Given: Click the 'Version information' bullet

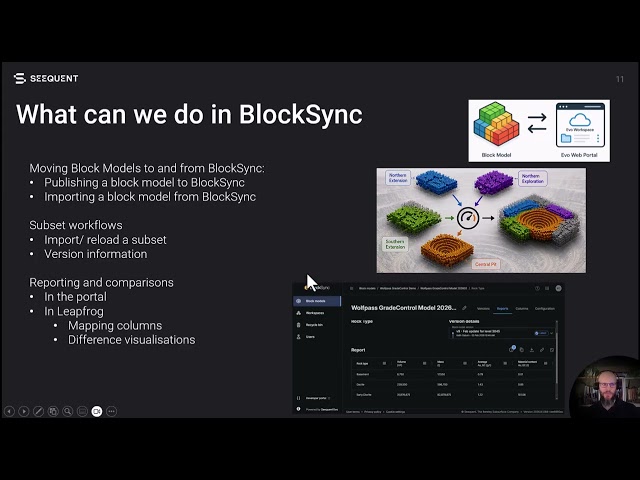Looking at the screenshot, I should (x=96, y=254).
